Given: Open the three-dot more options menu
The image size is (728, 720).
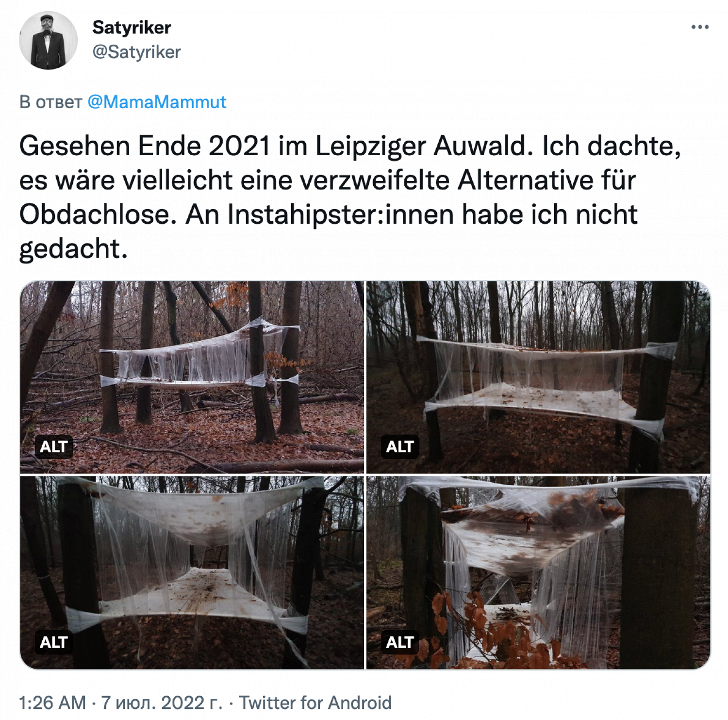Looking at the screenshot, I should tap(700, 27).
